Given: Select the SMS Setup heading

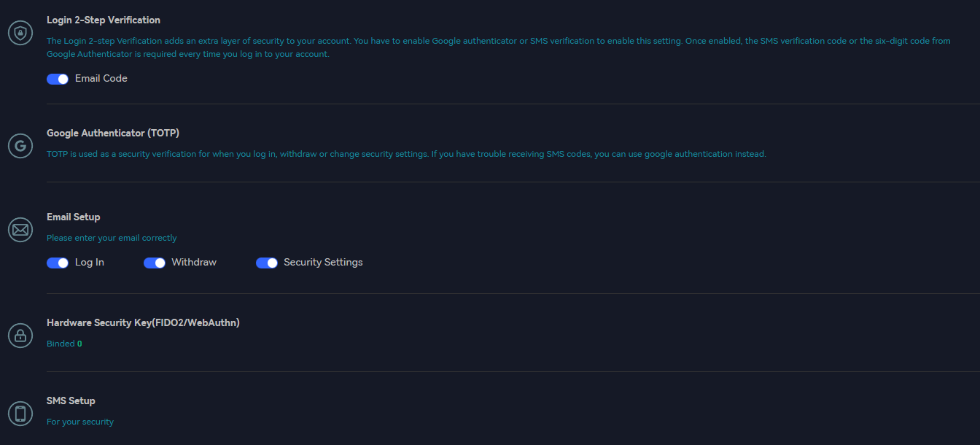Looking at the screenshot, I should 71,400.
